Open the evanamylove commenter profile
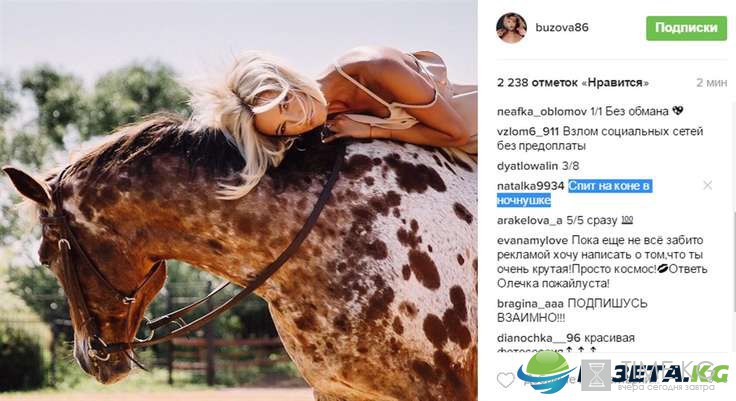 point(533,240)
